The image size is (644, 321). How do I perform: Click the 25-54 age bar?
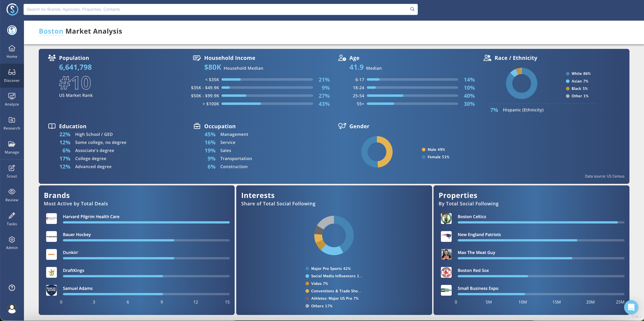point(412,95)
